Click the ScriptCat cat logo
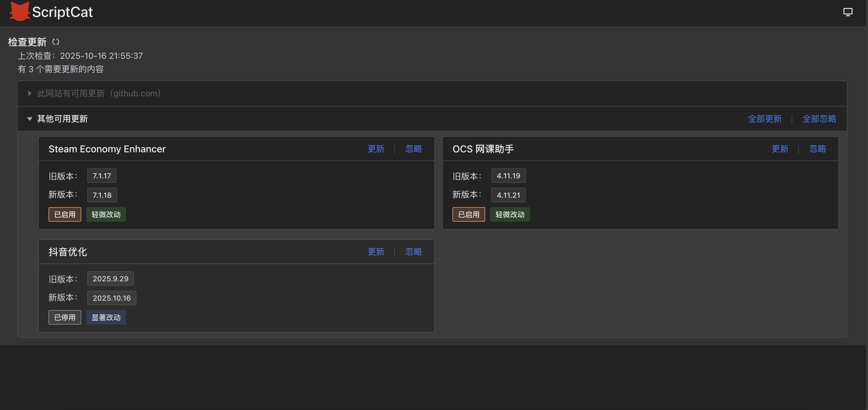868x410 pixels. coord(19,12)
